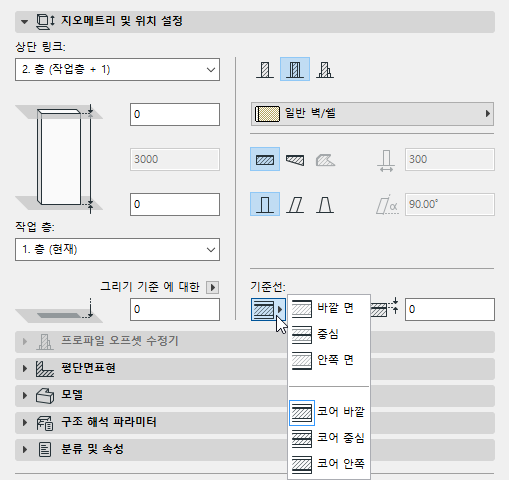Viewport: 509px width, 480px height.
Task: Click the 그리기 기준 에 대한 arrow button
Action: (213, 287)
